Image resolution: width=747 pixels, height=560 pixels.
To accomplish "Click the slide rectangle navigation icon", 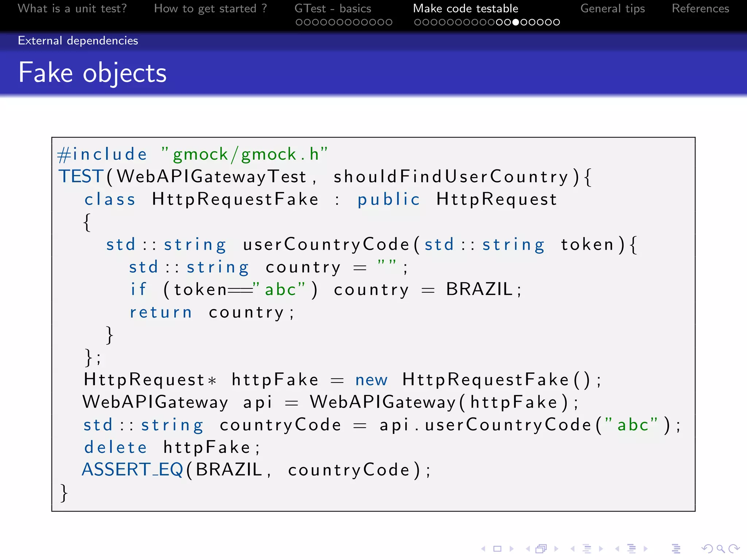I will click(x=497, y=549).
